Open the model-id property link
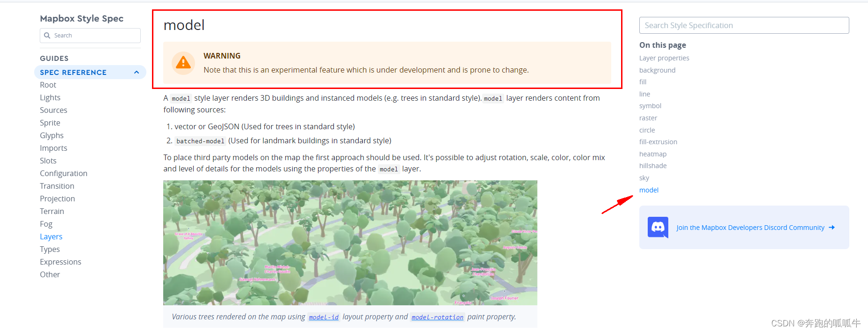Viewport: 868px width, 332px height. (x=324, y=317)
